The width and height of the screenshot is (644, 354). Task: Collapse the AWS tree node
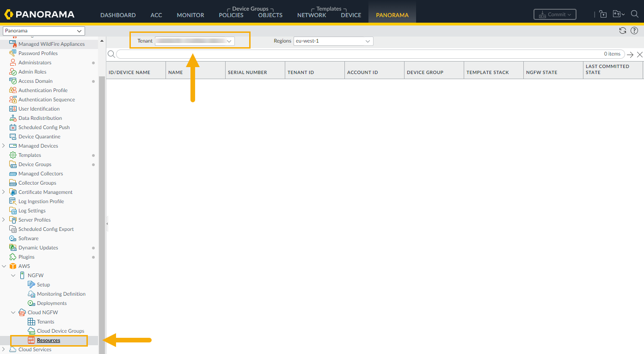click(4, 266)
